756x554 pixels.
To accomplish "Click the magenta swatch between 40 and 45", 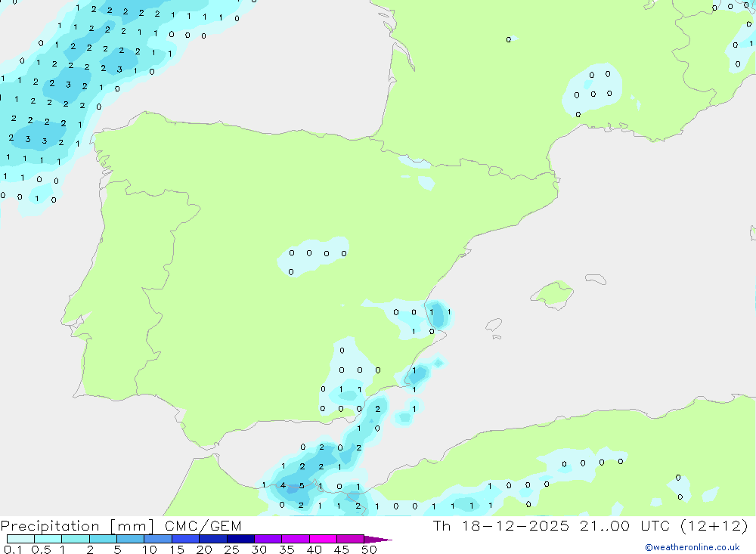I will coord(323,539).
